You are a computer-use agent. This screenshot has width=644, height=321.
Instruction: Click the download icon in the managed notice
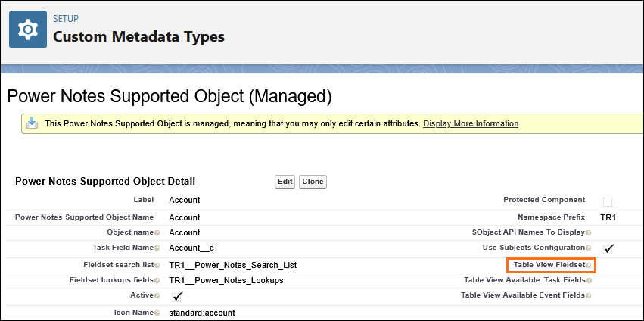[32, 123]
